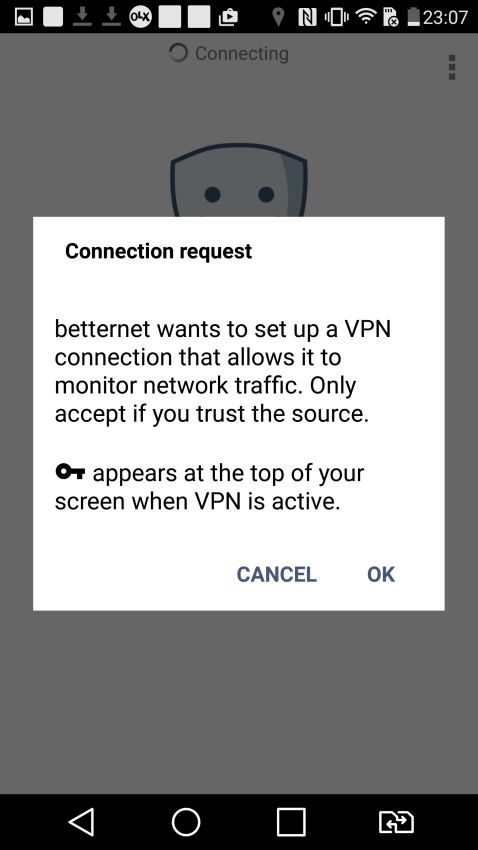Tap the 23:07 clock in status bar
Image resolution: width=478 pixels, height=850 pixels.
tap(445, 17)
